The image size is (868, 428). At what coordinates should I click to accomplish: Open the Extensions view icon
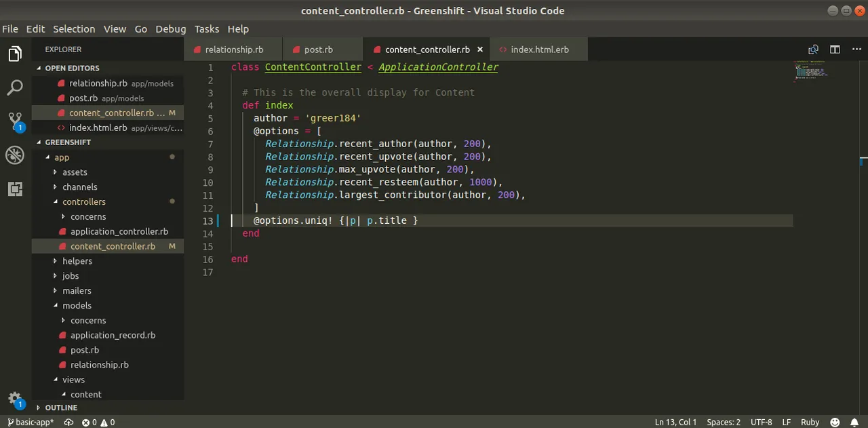pos(15,189)
